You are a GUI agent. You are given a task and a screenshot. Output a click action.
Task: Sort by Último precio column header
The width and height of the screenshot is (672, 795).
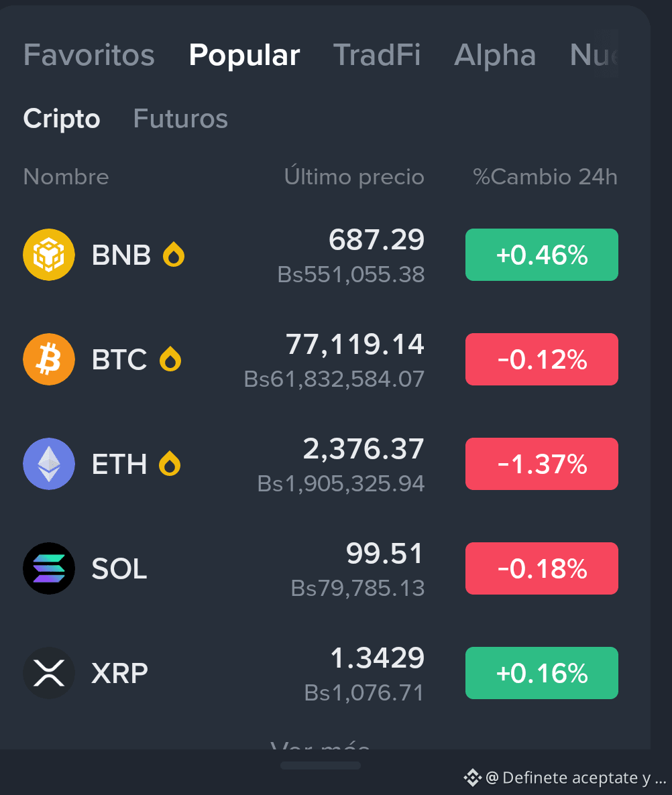(354, 176)
